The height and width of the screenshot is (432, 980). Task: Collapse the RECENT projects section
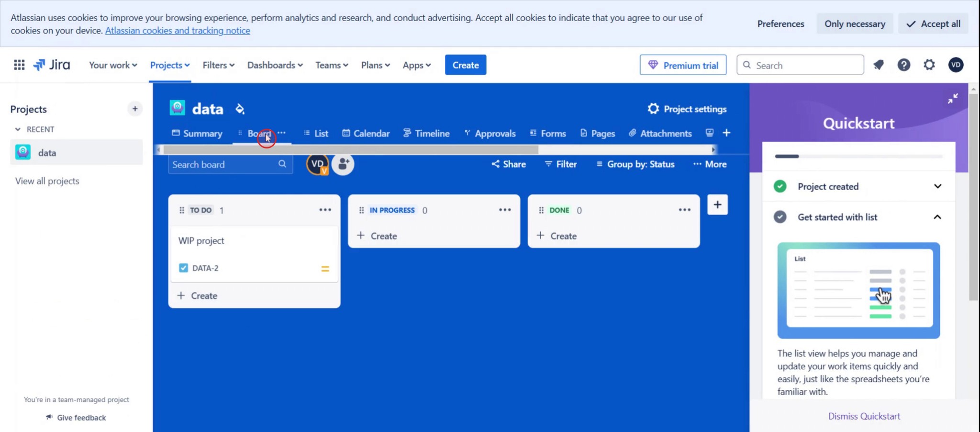tap(18, 129)
